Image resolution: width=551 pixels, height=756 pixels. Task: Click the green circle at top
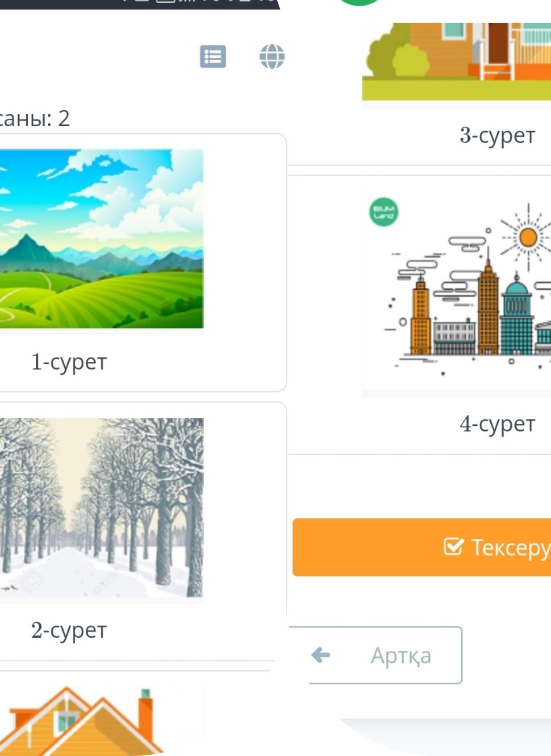359,3
